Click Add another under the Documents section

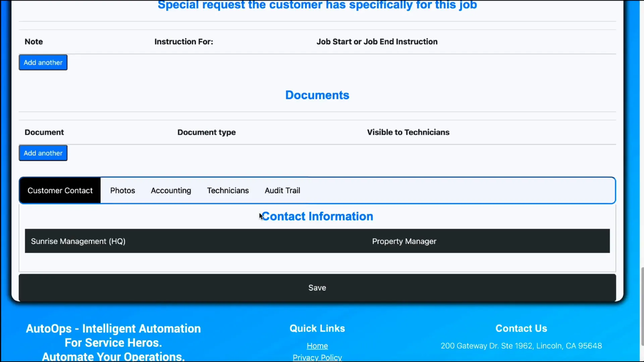(x=43, y=153)
